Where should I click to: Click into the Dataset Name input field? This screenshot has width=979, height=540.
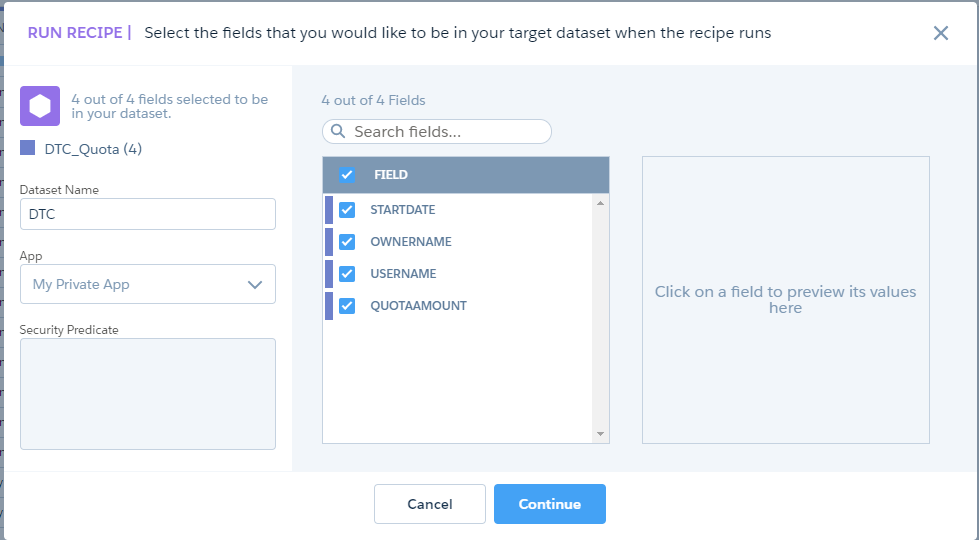click(148, 214)
